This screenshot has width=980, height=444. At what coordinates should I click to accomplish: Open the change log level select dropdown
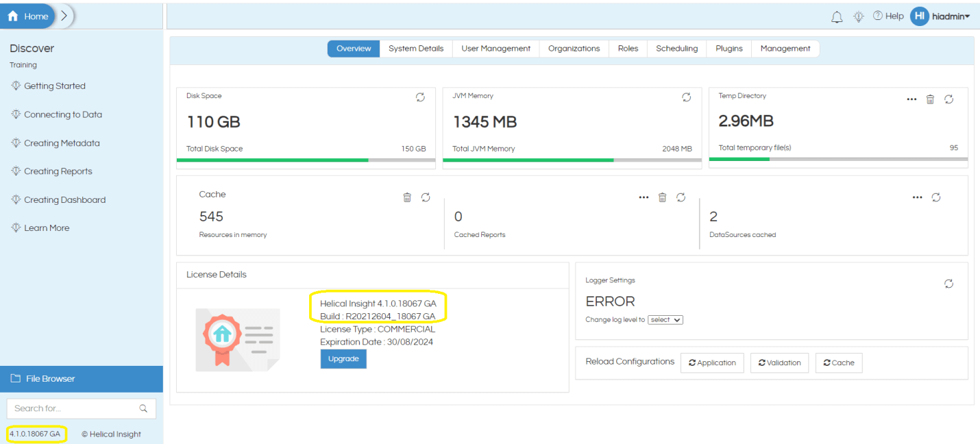point(665,320)
